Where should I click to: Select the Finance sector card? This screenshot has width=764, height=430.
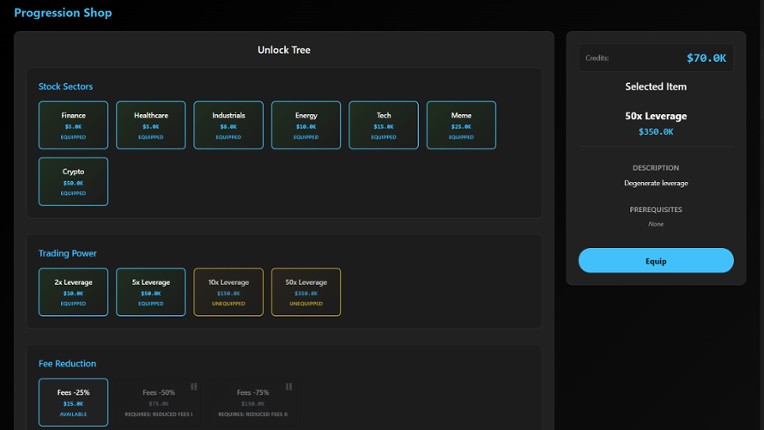point(73,125)
